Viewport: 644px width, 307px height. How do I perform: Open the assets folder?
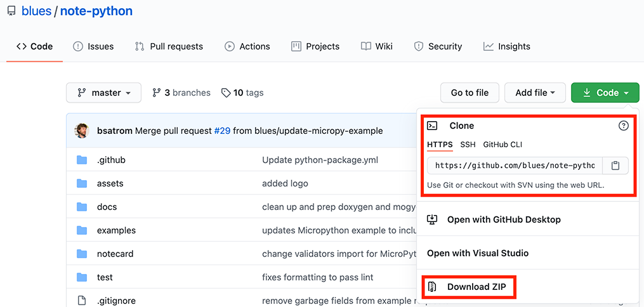110,183
